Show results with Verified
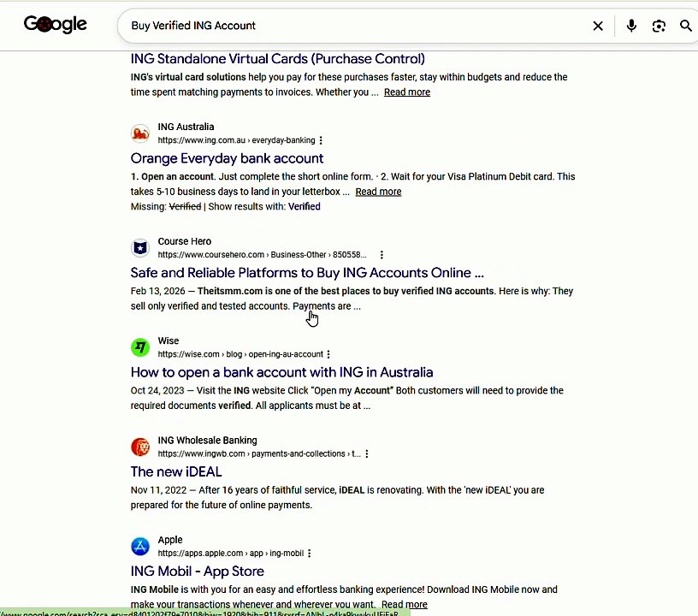The height and width of the screenshot is (616, 698). [x=304, y=206]
